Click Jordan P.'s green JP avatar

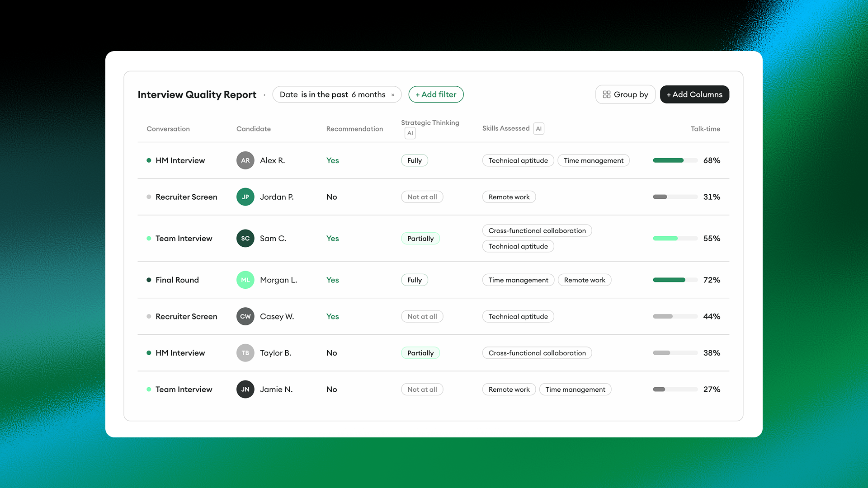(245, 197)
